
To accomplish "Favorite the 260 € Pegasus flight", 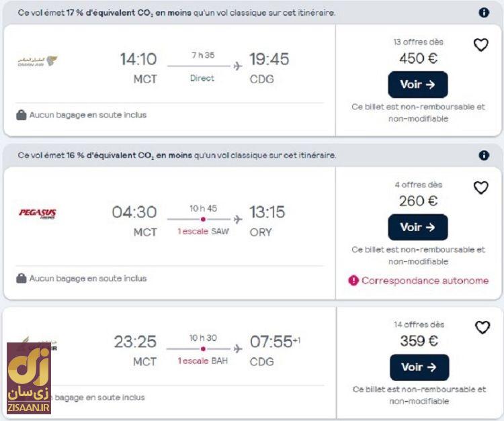I will coord(481,187).
